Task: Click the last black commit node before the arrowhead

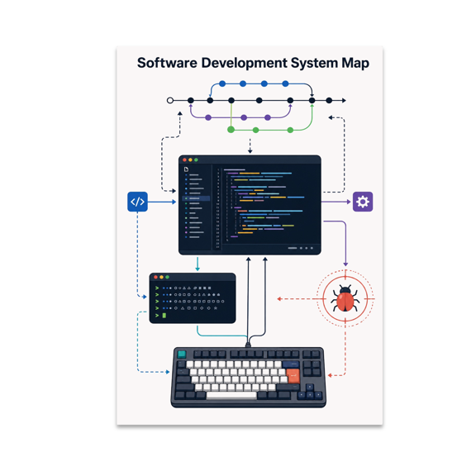Action: pos(329,101)
